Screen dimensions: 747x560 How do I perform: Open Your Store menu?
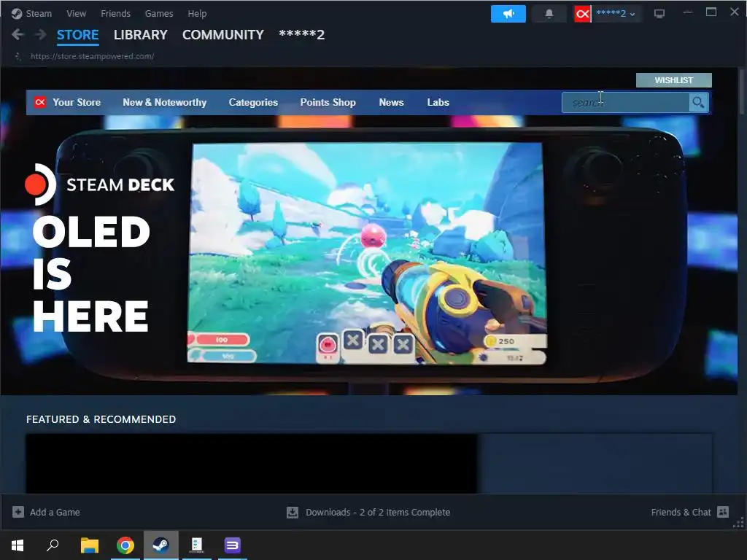76,102
